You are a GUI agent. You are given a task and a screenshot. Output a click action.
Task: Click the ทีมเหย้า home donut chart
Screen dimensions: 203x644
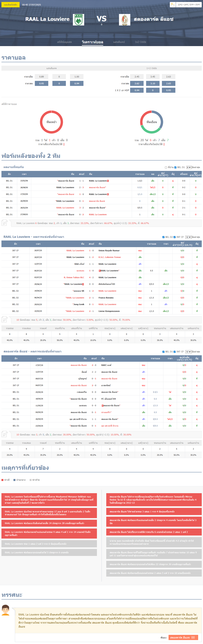point(51,122)
